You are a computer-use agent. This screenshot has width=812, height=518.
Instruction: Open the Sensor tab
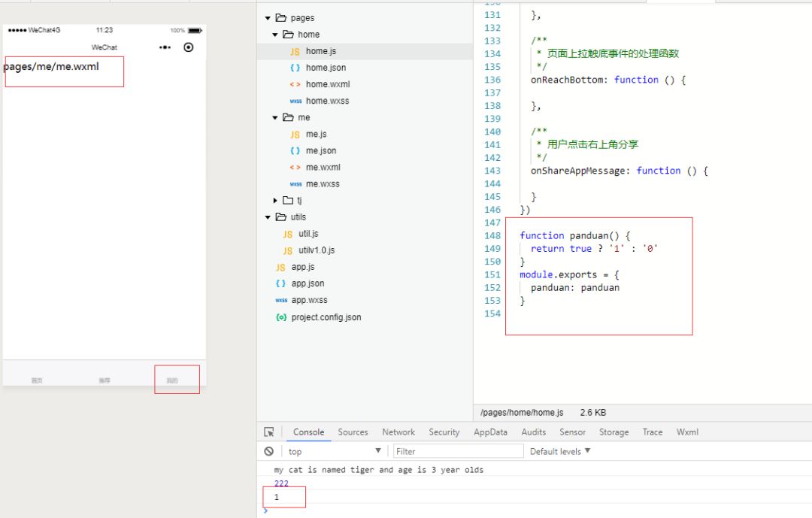pos(572,432)
